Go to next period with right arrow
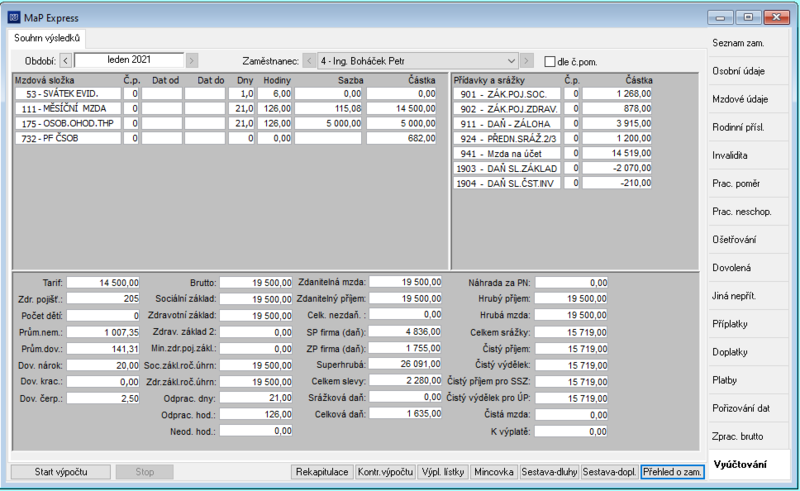This screenshot has width=800, height=491. (192, 61)
